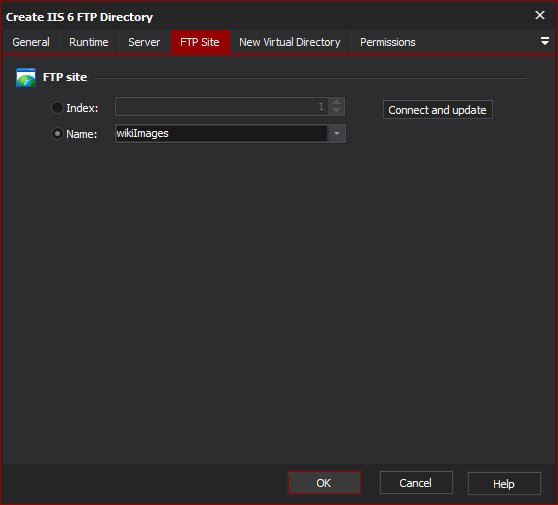The height and width of the screenshot is (505, 558).
Task: Click into the wikiImages name field
Action: [x=221, y=133]
